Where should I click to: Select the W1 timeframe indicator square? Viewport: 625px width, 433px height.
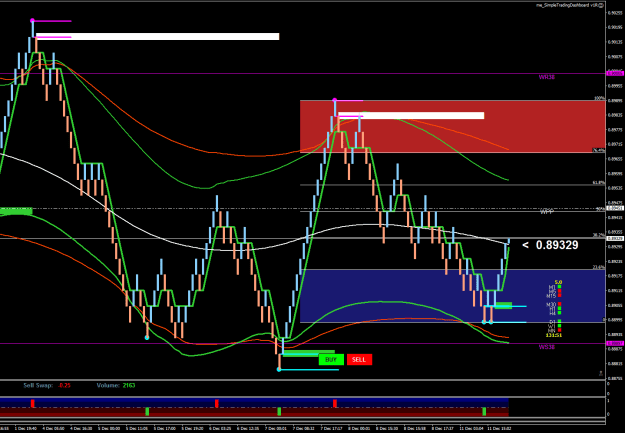tap(560, 326)
